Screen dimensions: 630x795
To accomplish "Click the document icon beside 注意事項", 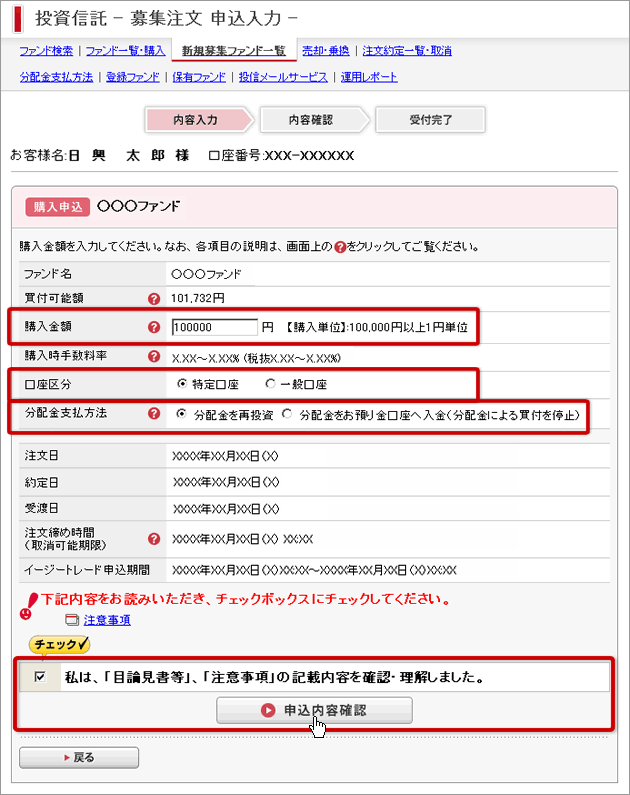I will (x=71, y=621).
